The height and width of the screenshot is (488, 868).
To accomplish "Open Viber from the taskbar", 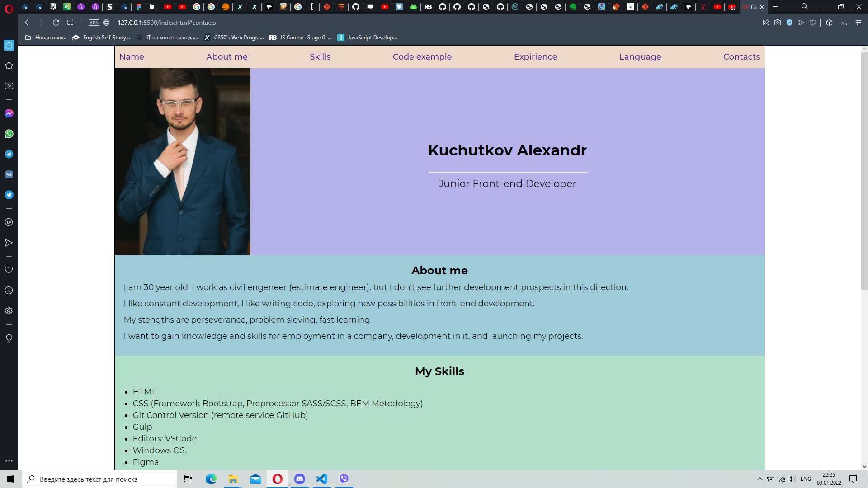I will [344, 479].
